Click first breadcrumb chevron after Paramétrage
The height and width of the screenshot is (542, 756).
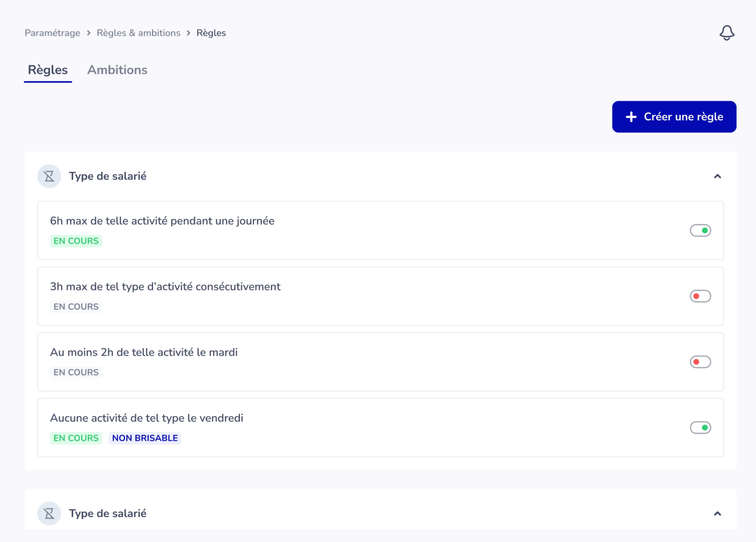pos(88,33)
